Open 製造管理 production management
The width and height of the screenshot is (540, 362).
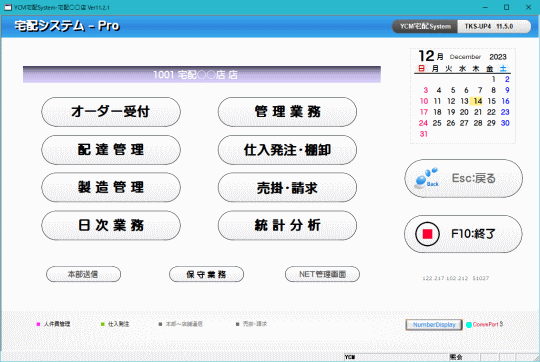point(111,187)
